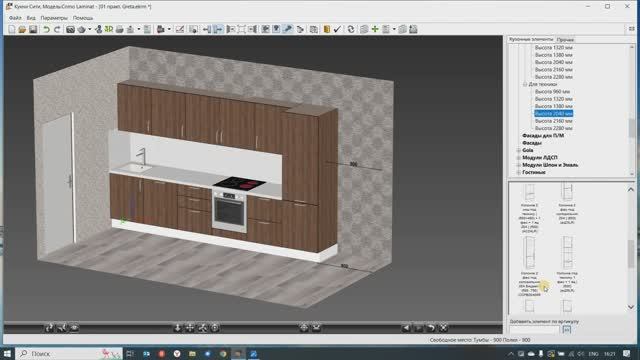Switch to the Прочее tab
This screenshot has width=640, height=360.
pyautogui.click(x=565, y=40)
